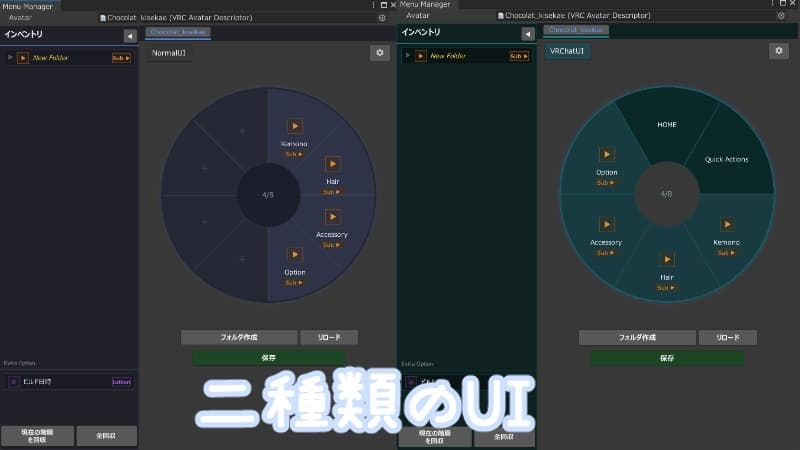Open object picker for right Avatar field
The image size is (800, 450).
781,15
